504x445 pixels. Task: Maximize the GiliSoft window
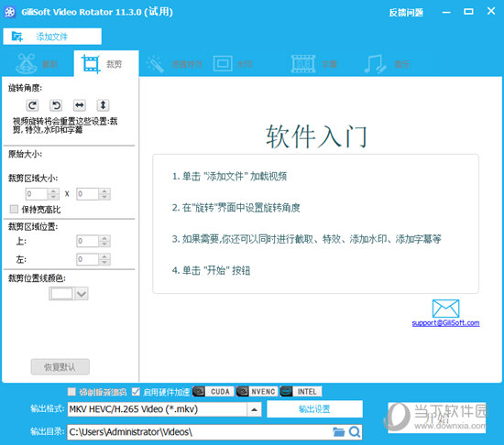click(x=468, y=12)
